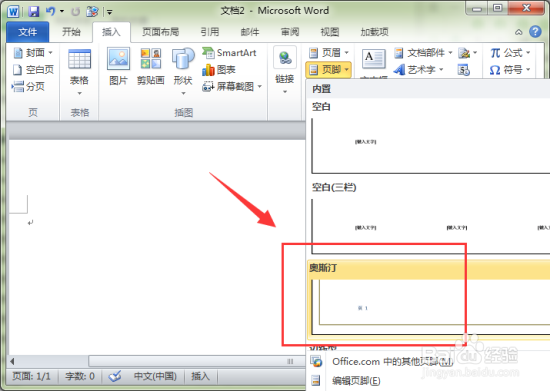
Task: Insert a page break with 分页
Action: click(28, 86)
